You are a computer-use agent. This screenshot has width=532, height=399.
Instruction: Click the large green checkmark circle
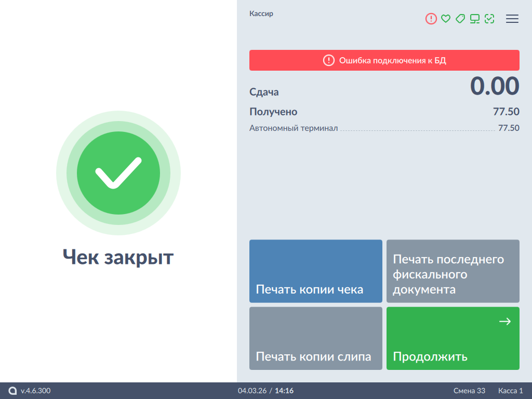(118, 173)
